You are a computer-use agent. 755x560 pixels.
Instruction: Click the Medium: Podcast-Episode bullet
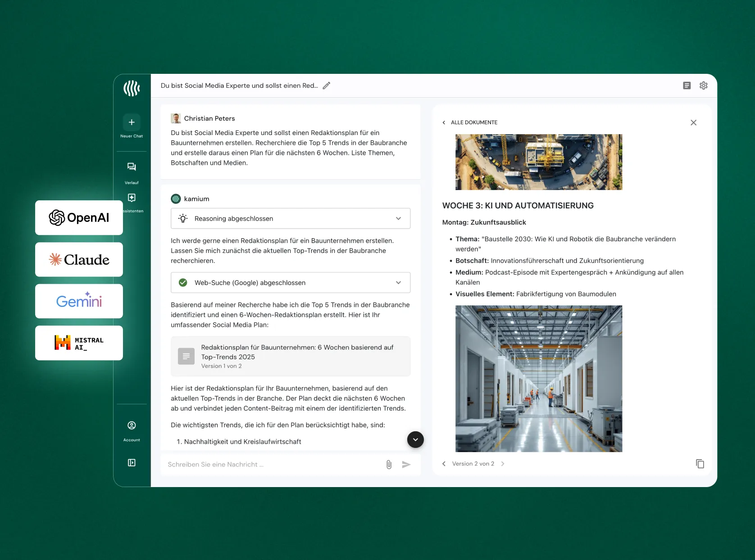(569, 277)
